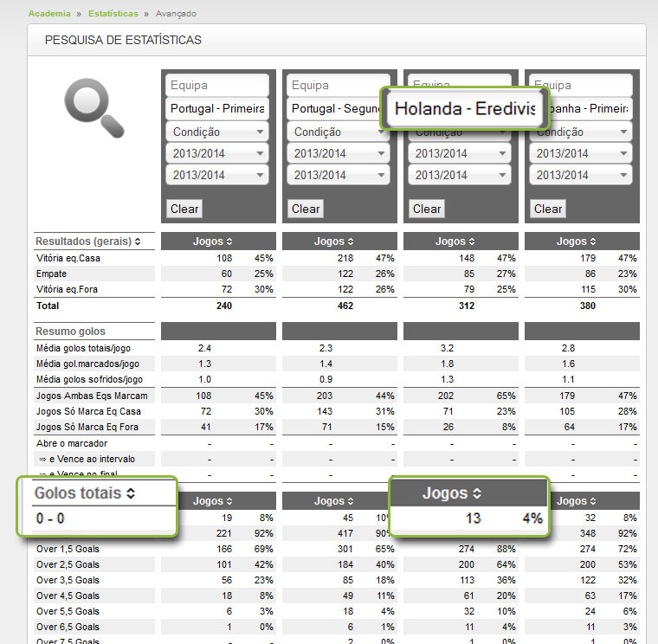Image resolution: width=658 pixels, height=644 pixels.
Task: Click the Portugal - Segunda league field
Action: coord(339,109)
